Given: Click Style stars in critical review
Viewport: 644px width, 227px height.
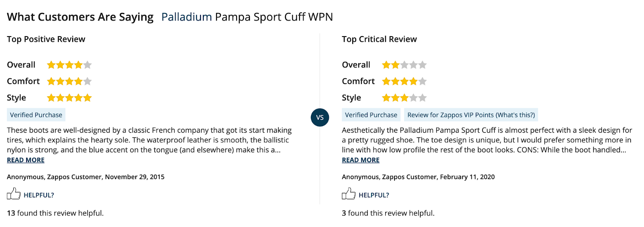Looking at the screenshot, I should pos(404,98).
